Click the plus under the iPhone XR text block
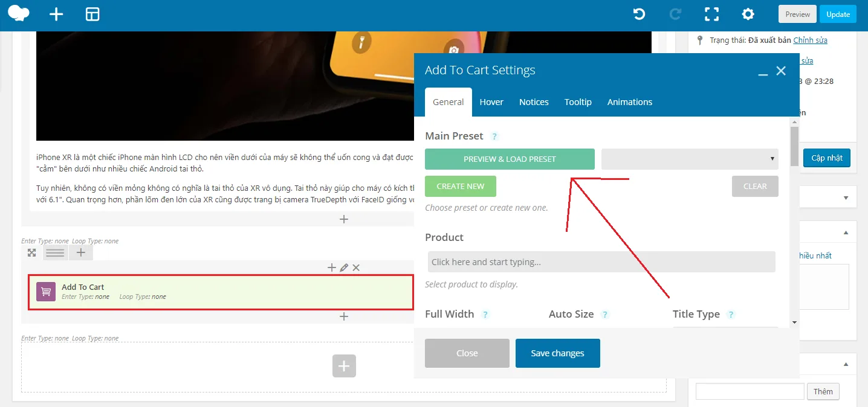 [344, 219]
